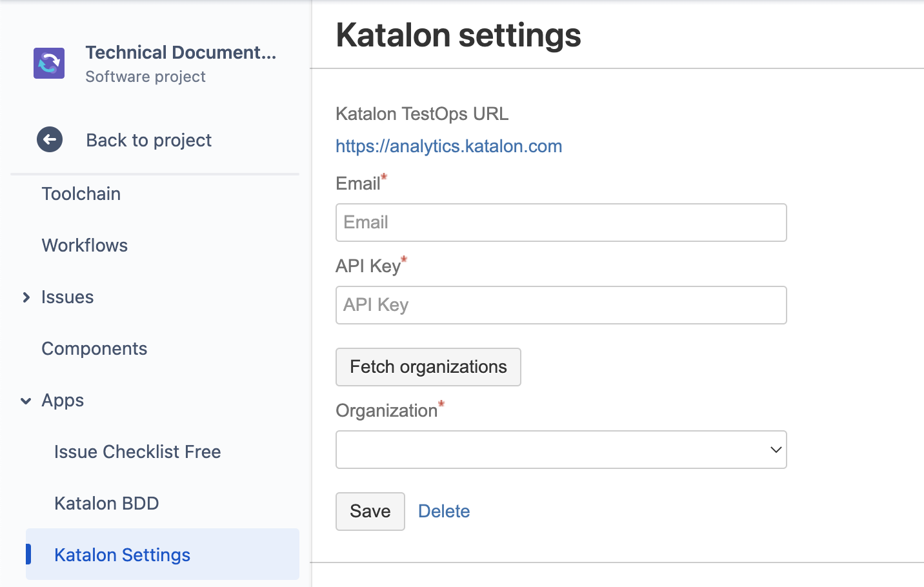Click the Delete link beside Save
This screenshot has height=587, width=924.
[444, 511]
